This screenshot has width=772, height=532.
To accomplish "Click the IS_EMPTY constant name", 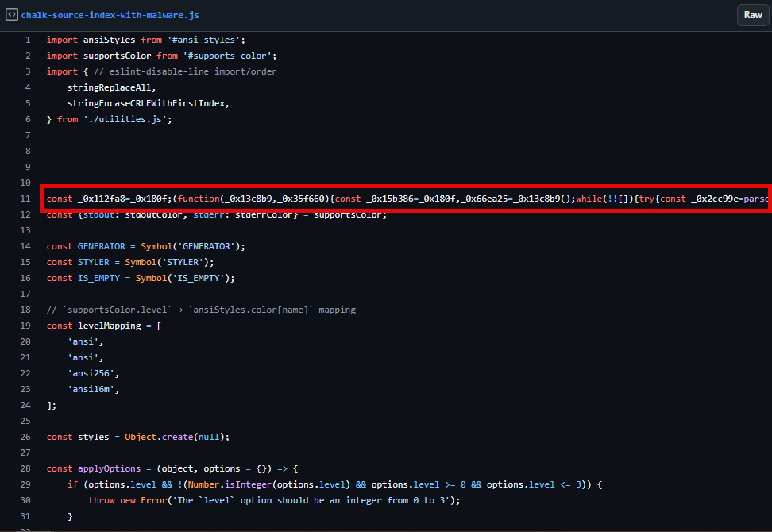I will 99,278.
